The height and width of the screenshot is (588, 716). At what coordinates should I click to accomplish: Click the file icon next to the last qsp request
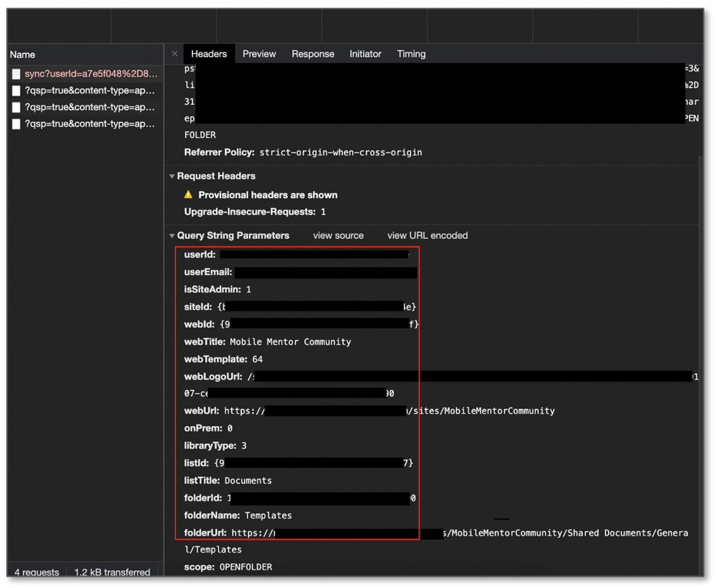point(15,124)
